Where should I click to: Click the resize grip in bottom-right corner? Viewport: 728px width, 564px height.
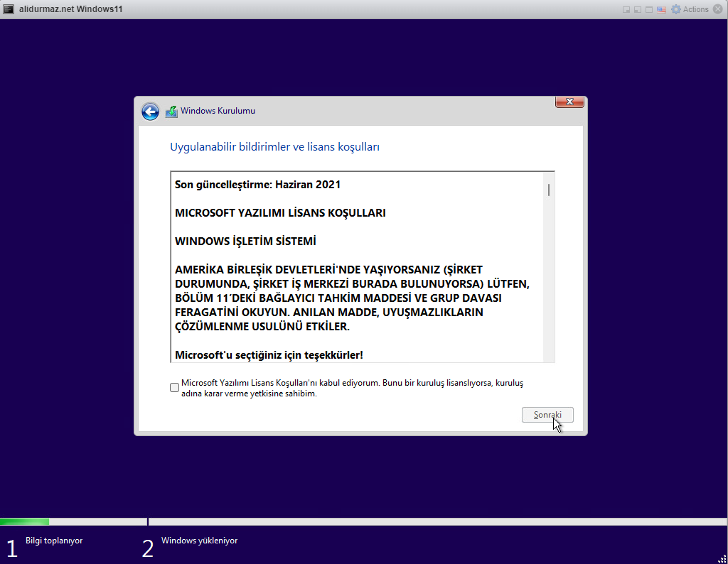(722, 558)
